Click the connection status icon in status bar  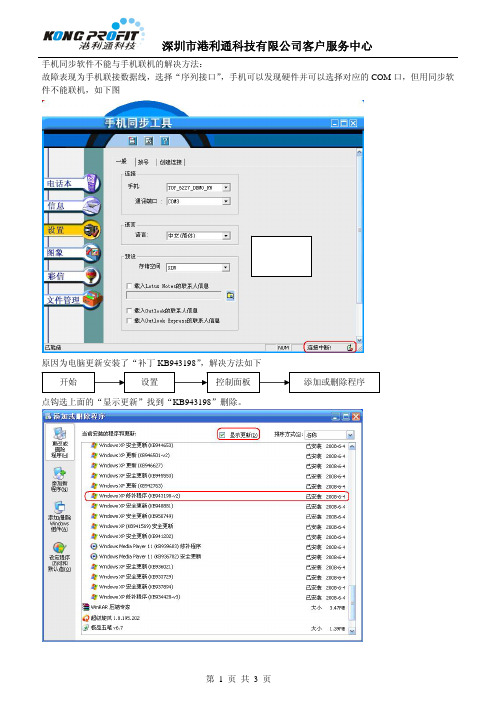tap(350, 347)
